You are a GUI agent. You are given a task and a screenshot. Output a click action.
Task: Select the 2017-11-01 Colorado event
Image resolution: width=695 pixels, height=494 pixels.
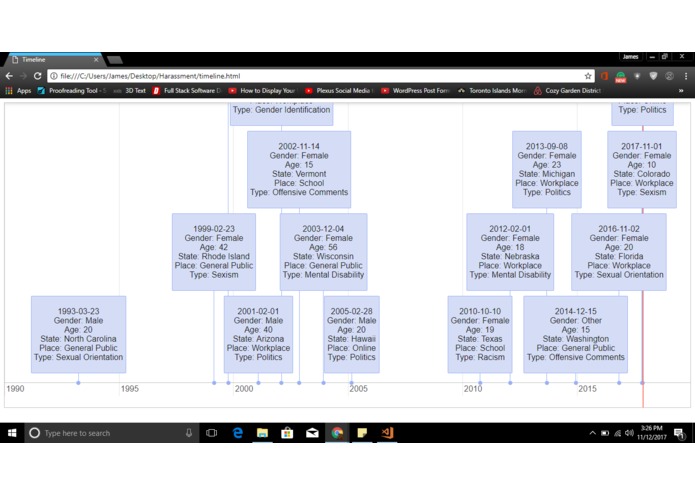click(642, 169)
